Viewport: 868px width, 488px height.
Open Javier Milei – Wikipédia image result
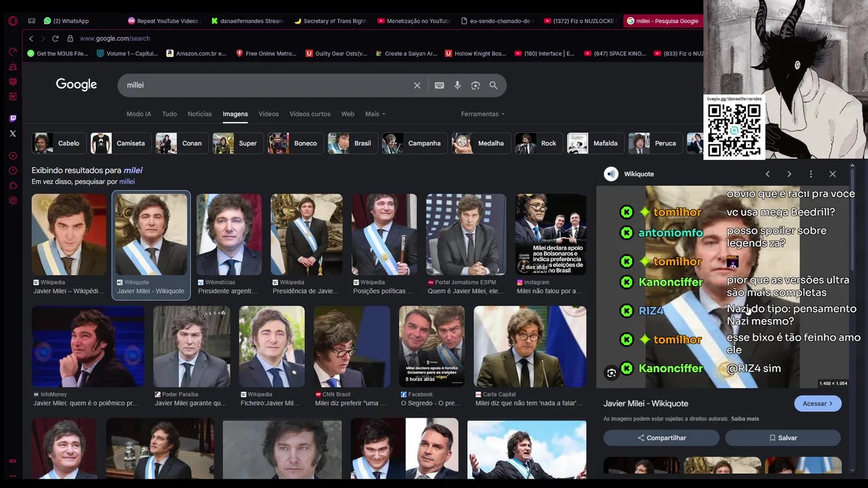69,245
